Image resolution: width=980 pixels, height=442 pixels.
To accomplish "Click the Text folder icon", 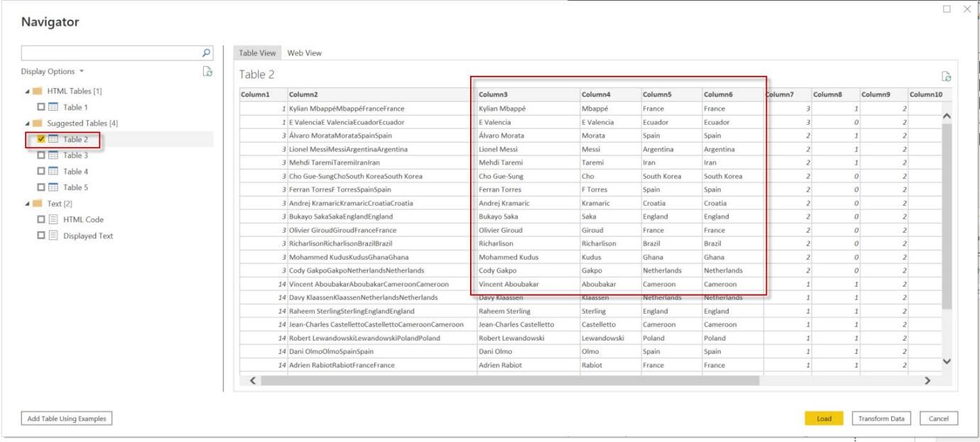I will 38,204.
